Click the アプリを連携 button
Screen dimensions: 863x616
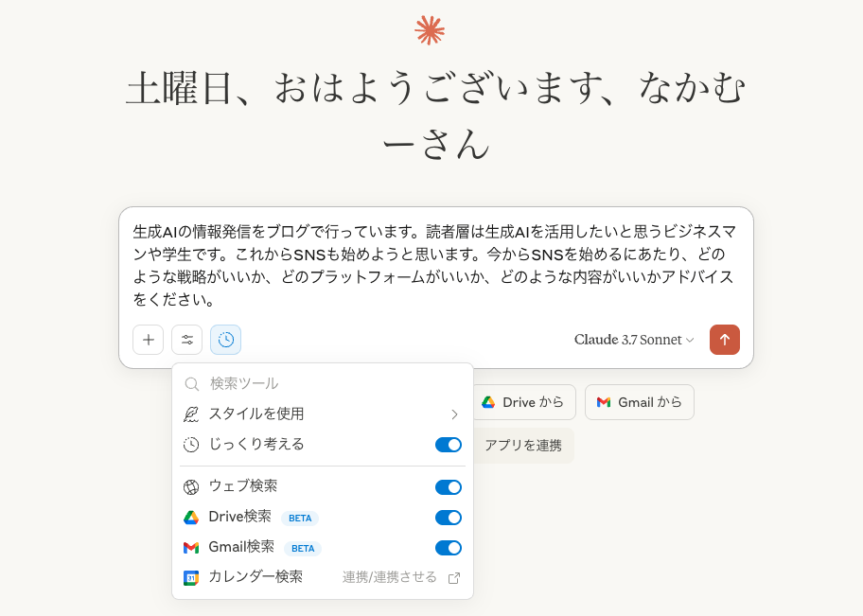(x=523, y=446)
